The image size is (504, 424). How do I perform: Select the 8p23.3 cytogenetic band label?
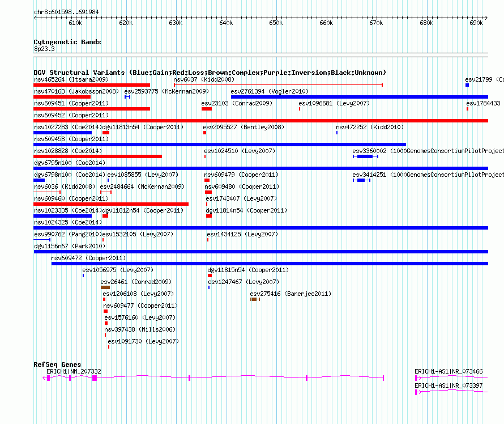[44, 49]
